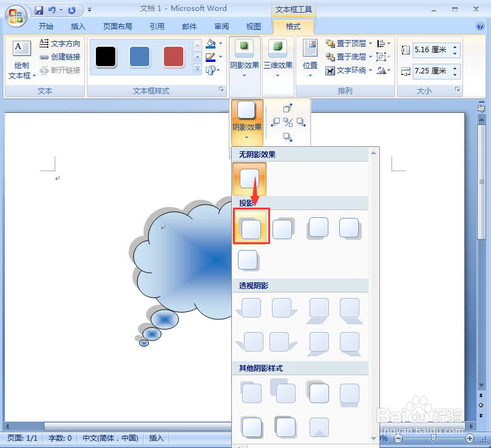Pick third style in first 其他阴影样式 row
The image size is (491, 448).
coord(317,392)
